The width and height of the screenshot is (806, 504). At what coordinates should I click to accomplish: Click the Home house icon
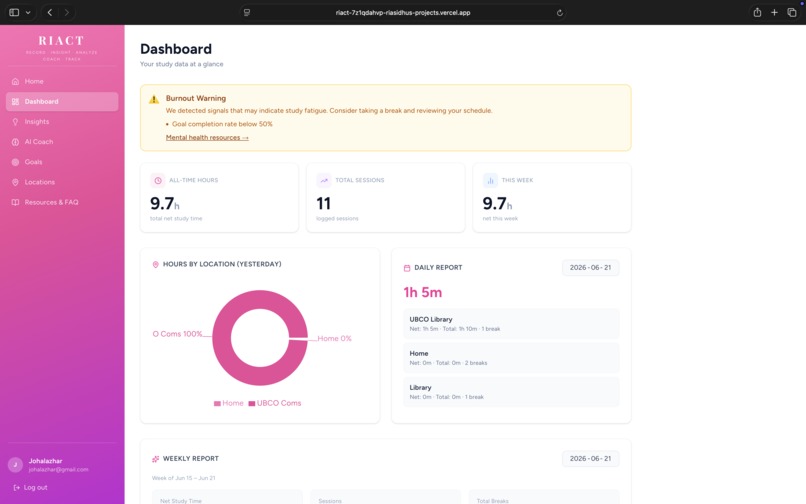pos(15,81)
